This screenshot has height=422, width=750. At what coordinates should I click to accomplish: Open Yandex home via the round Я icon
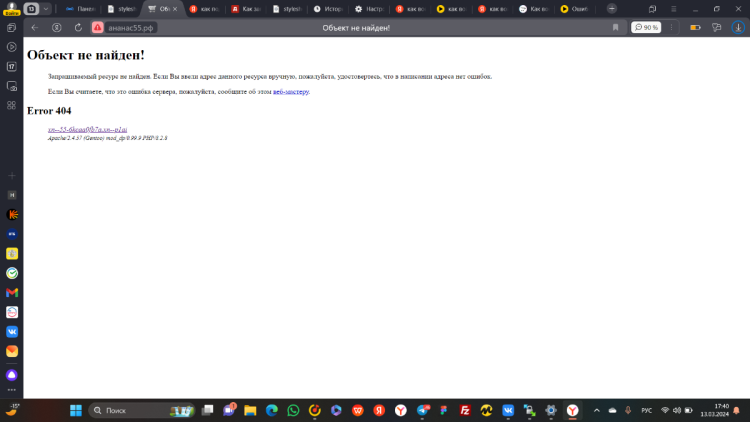click(x=56, y=28)
